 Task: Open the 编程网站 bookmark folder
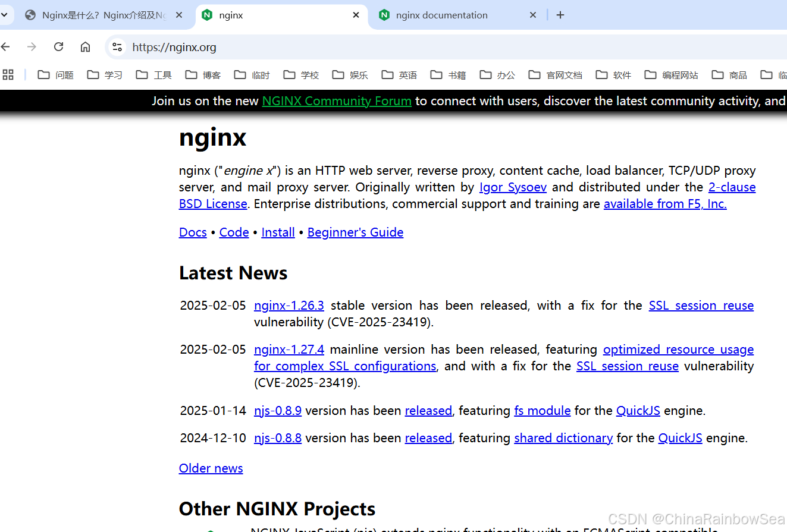[671, 75]
